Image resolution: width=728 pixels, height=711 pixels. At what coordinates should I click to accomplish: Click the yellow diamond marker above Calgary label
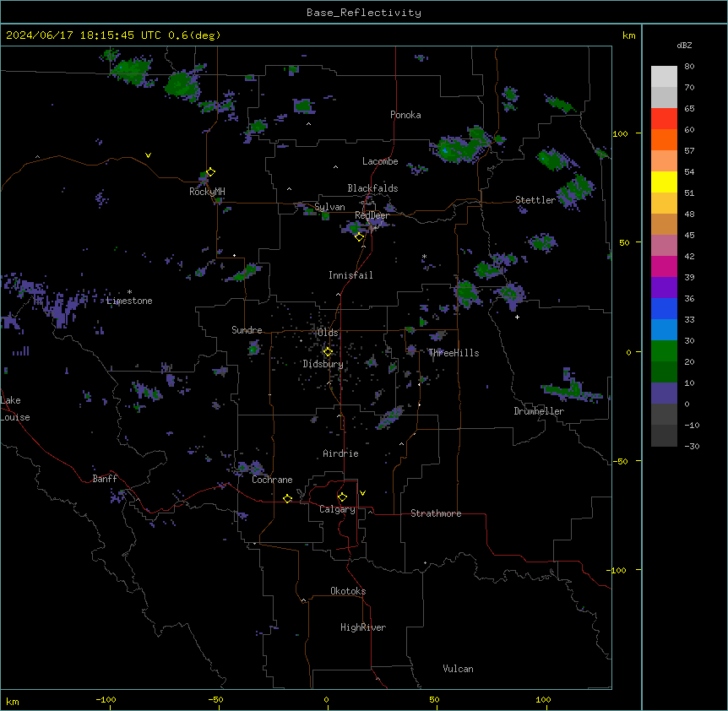point(342,497)
